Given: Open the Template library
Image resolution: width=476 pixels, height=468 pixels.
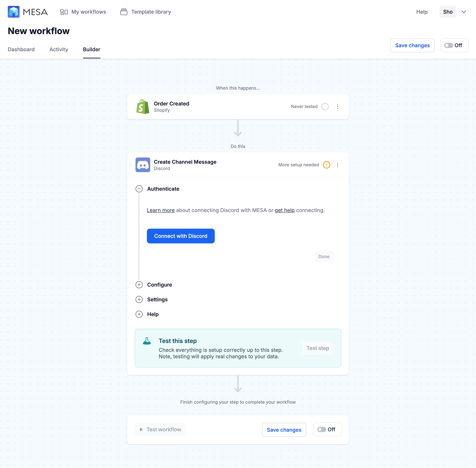Looking at the screenshot, I should (x=146, y=12).
